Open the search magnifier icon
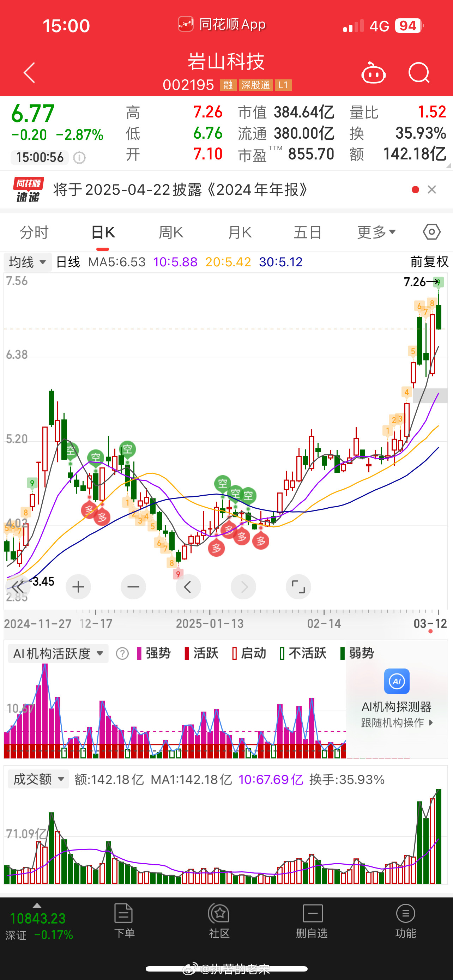This screenshot has height=980, width=453. pos(419,73)
